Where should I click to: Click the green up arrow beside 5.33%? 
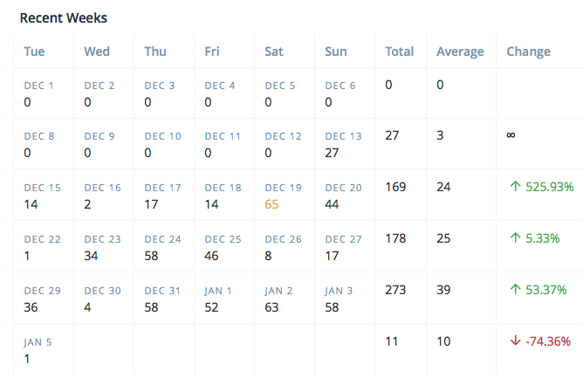click(x=515, y=238)
